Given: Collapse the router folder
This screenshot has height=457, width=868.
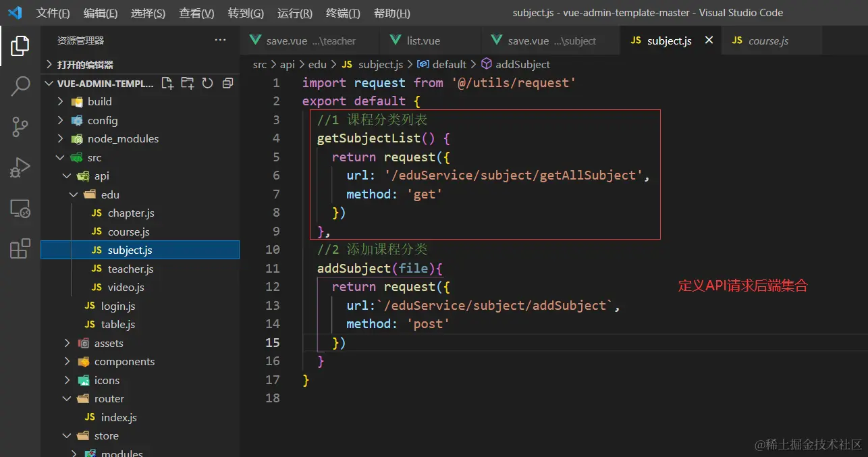Looking at the screenshot, I should [67, 398].
